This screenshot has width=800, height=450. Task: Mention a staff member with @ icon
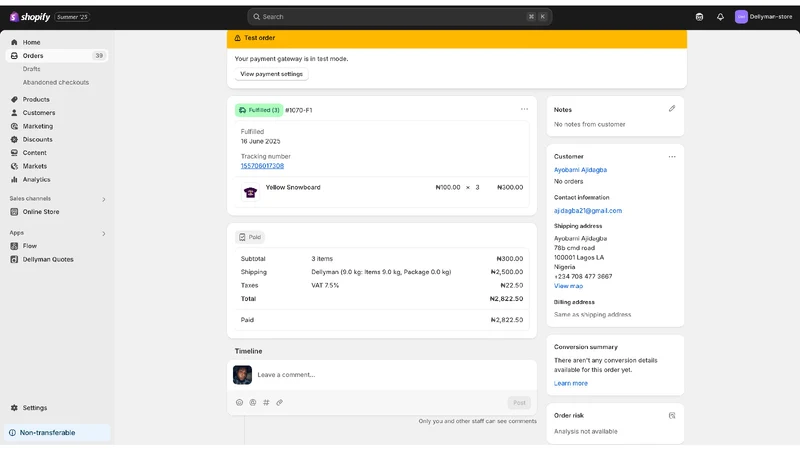[x=253, y=403]
